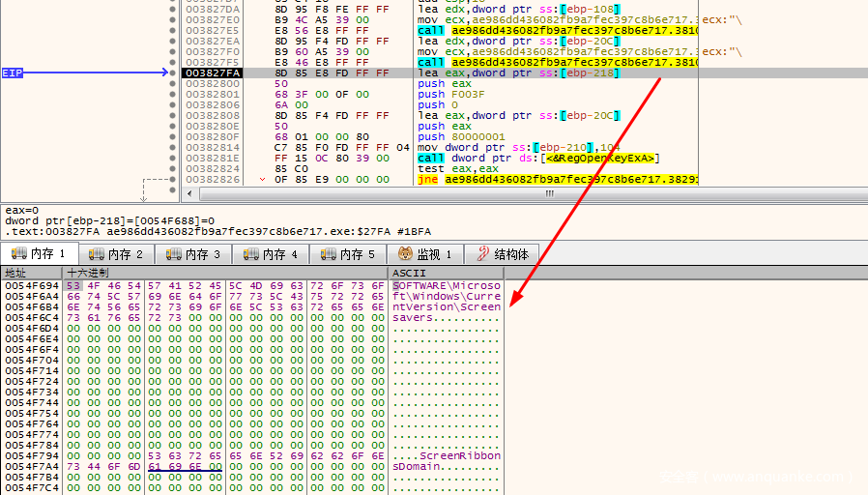
Task: Click the 地址 column header
Action: click(x=16, y=274)
